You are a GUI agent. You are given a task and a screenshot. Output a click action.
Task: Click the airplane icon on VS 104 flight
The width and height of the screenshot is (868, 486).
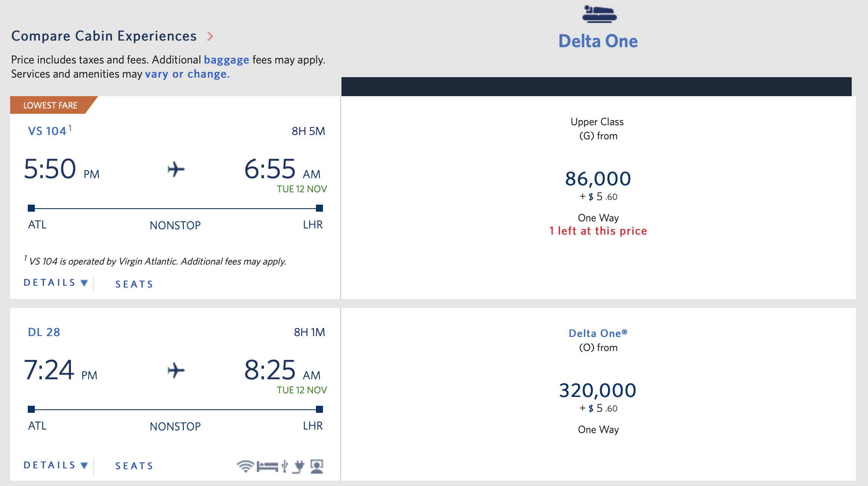point(176,169)
